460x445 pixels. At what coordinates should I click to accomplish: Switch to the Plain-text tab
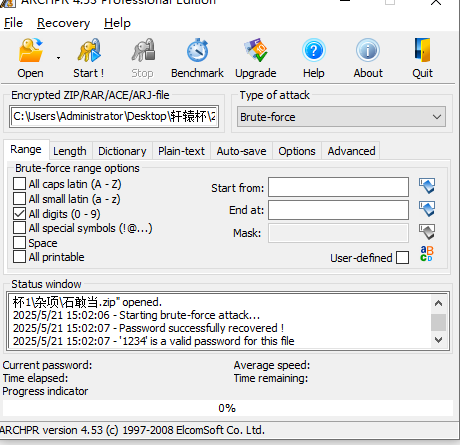point(181,151)
